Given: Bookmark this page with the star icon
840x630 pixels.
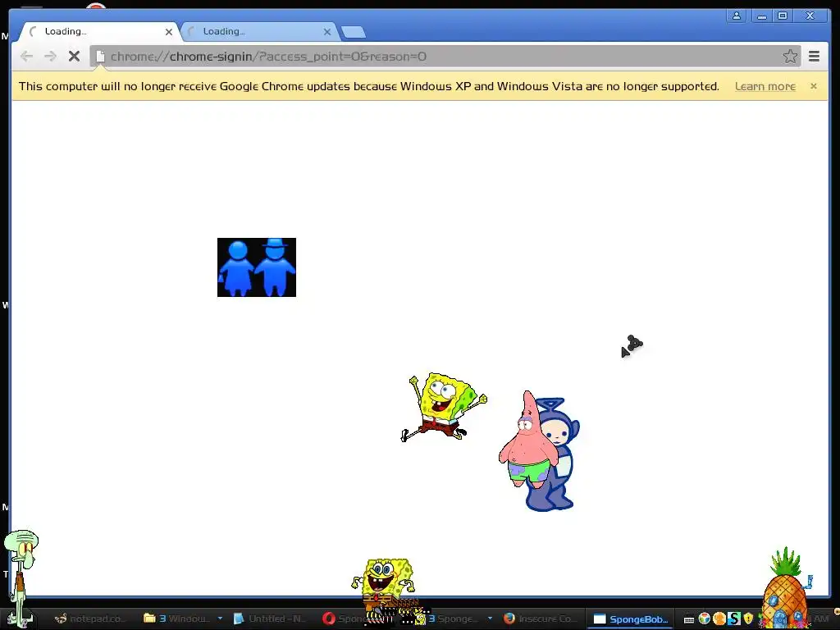Looking at the screenshot, I should [x=790, y=57].
